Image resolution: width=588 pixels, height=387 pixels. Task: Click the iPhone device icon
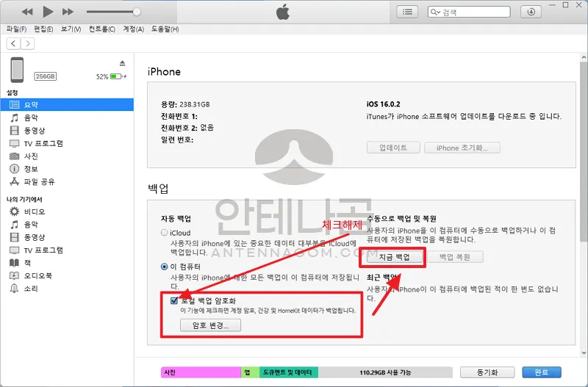17,70
